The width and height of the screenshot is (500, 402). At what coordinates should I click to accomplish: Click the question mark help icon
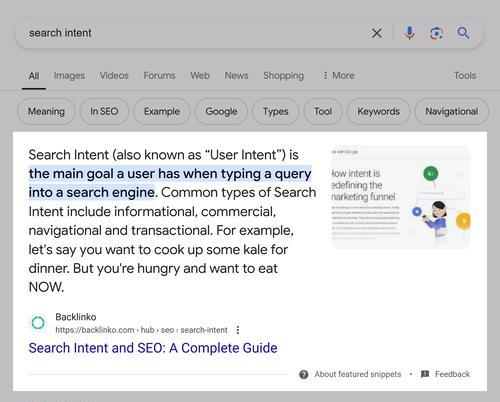[x=304, y=374]
